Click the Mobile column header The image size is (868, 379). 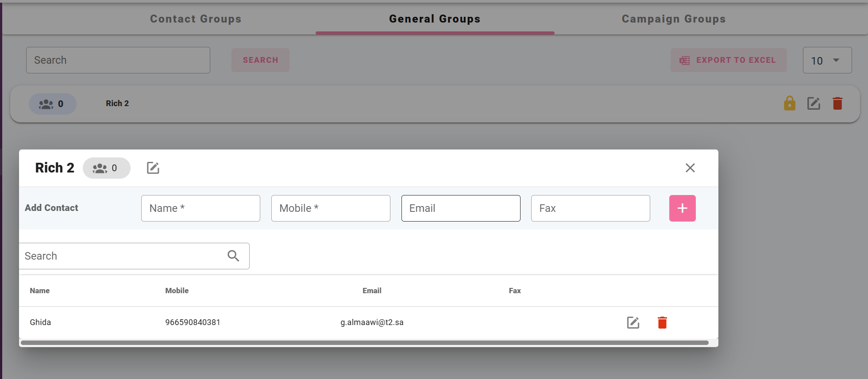click(x=177, y=291)
